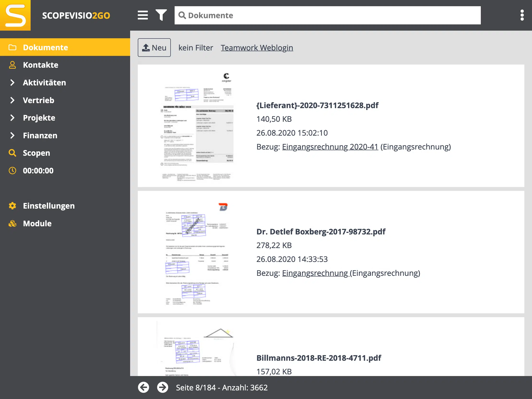Click the Einstellungen gear icon
This screenshot has width=532, height=399.
point(12,206)
